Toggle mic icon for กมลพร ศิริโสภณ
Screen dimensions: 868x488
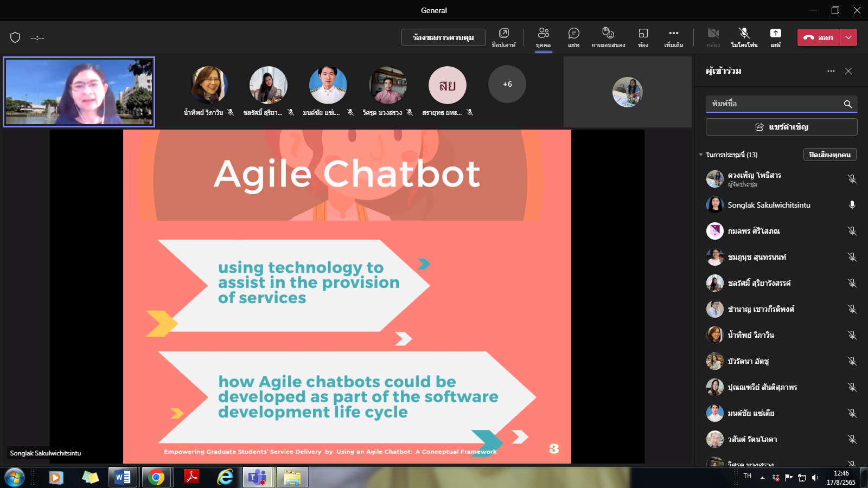pos(852,231)
